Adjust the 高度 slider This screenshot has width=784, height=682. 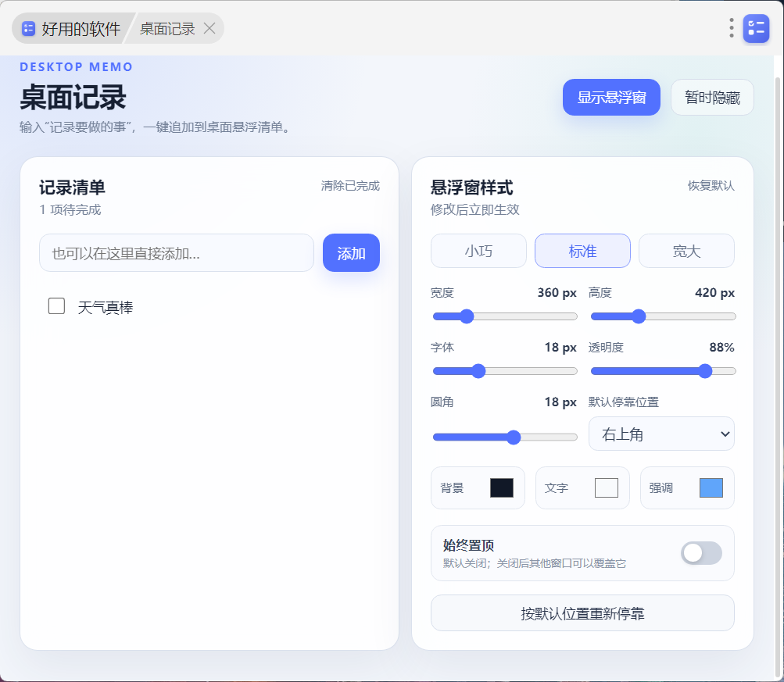[663, 316]
